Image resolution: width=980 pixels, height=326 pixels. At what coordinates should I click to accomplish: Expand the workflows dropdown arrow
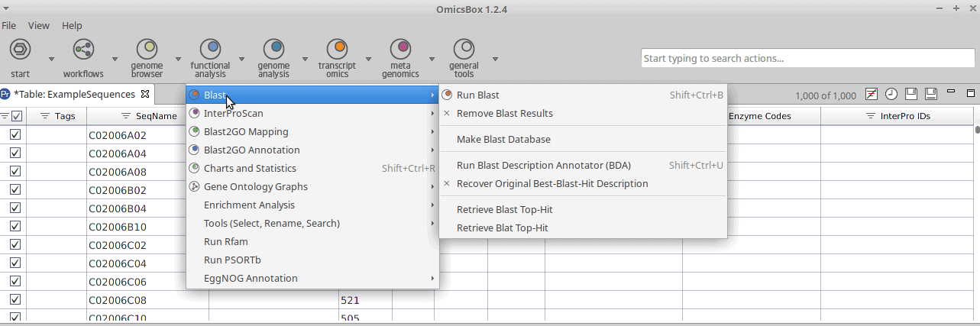115,59
